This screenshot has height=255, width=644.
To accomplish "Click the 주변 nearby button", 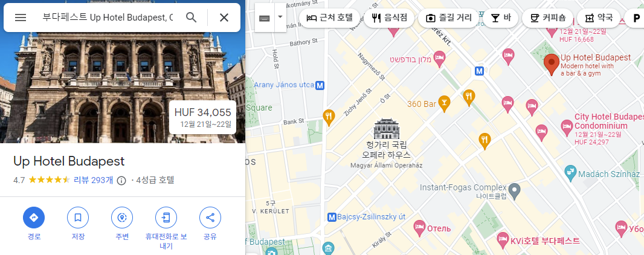I will point(122,218).
